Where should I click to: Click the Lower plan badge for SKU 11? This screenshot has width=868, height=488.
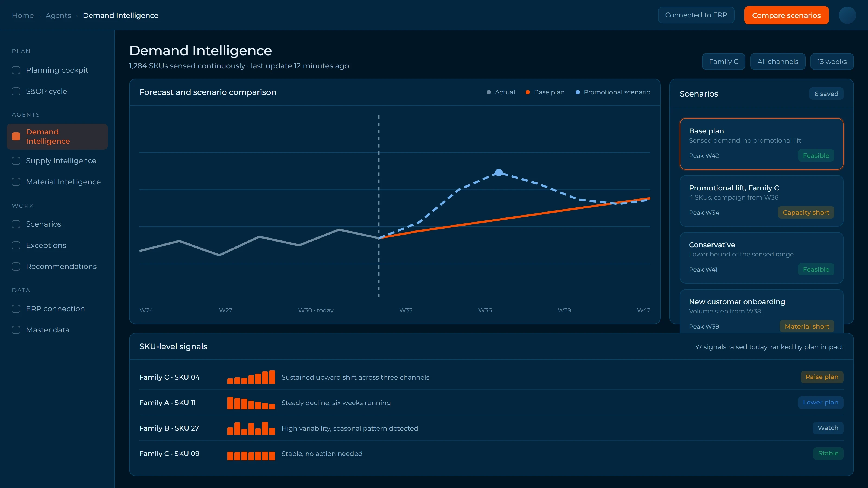[821, 402]
